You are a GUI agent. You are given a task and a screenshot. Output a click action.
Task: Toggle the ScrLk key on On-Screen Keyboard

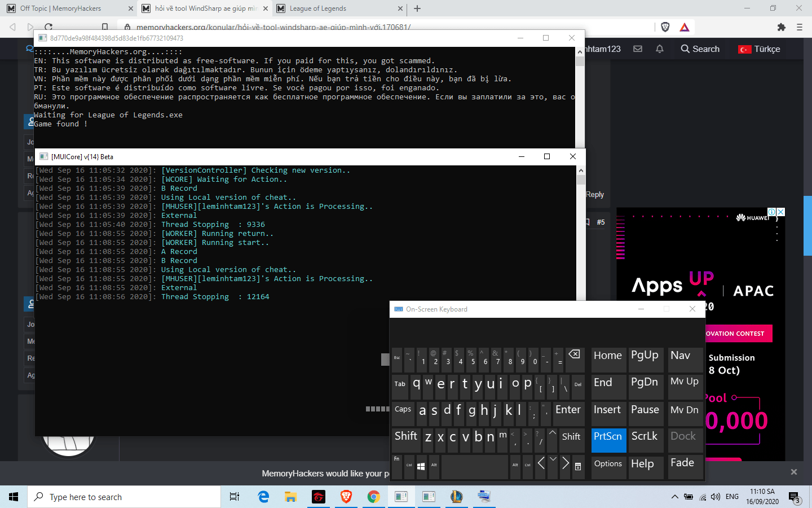(x=646, y=440)
